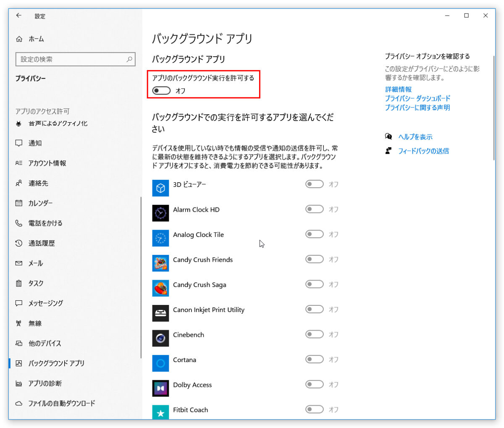Viewport: 504px width, 428px height.
Task: Select メッセージング in privacy sidebar
Action: 76,303
